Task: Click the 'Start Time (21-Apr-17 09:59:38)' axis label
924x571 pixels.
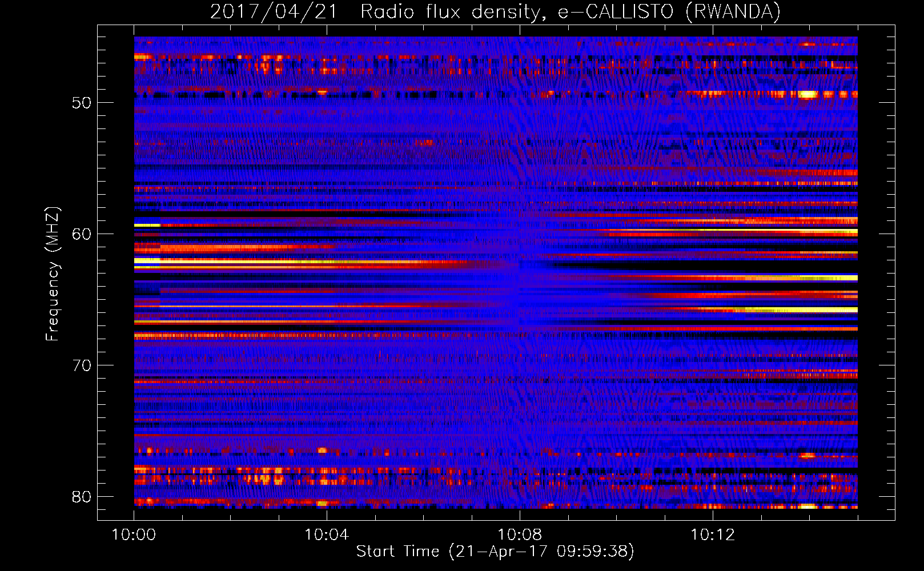Action: click(495, 552)
